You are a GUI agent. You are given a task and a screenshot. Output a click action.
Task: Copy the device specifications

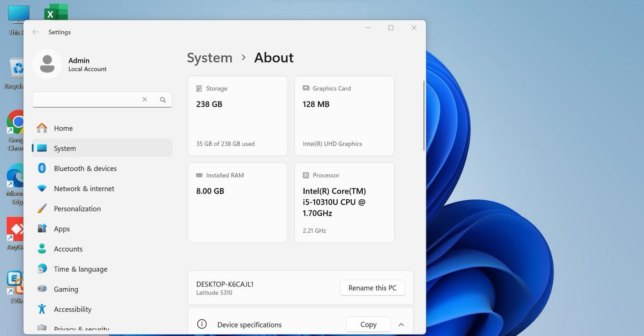(x=368, y=325)
